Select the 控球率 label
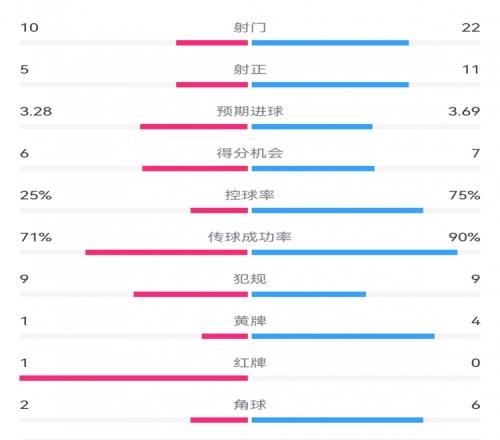 click(x=250, y=195)
